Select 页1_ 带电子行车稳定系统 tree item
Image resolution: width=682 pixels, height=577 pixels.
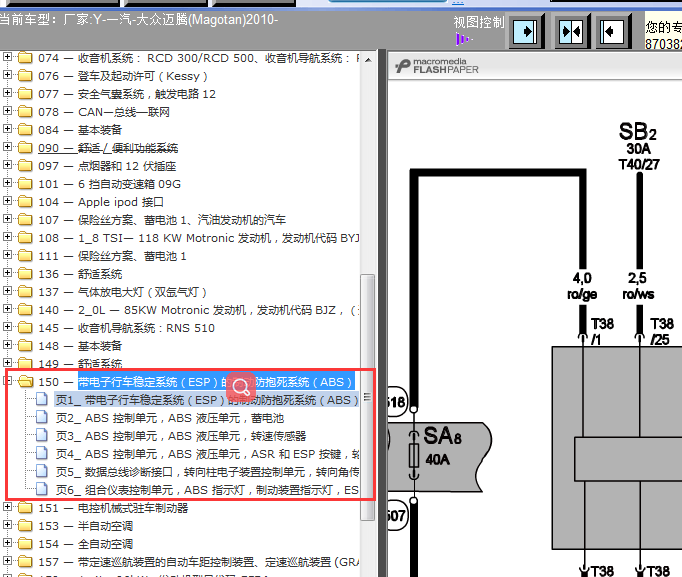tap(207, 400)
